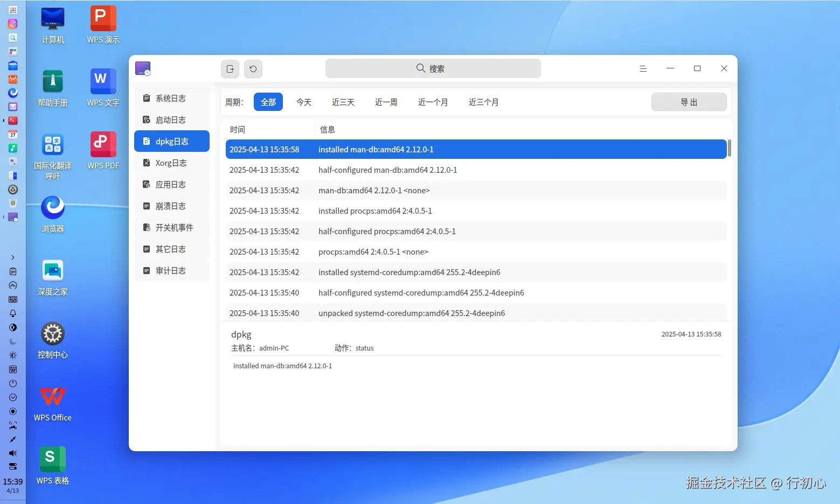This screenshot has width=840, height=504.
Task: Click the 导出 export button
Action: (689, 102)
